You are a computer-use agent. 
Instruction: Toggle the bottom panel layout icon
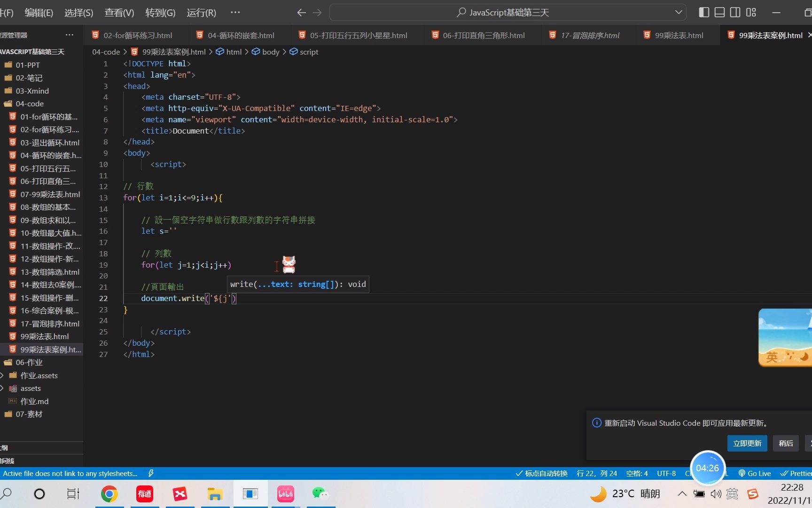pos(719,13)
